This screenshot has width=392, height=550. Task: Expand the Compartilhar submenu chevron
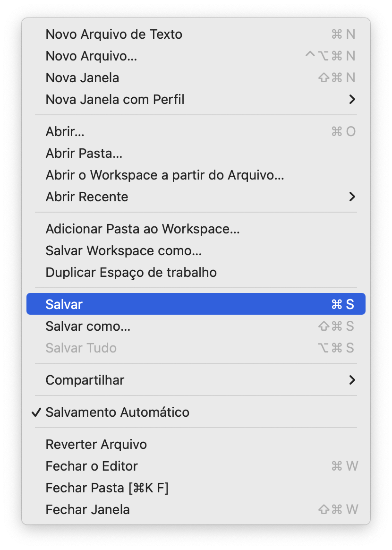pyautogui.click(x=351, y=380)
